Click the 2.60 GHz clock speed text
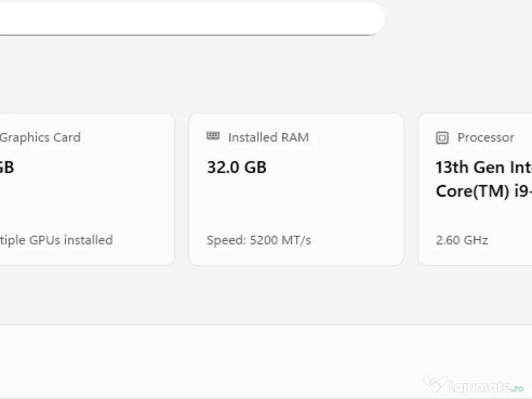 click(461, 240)
